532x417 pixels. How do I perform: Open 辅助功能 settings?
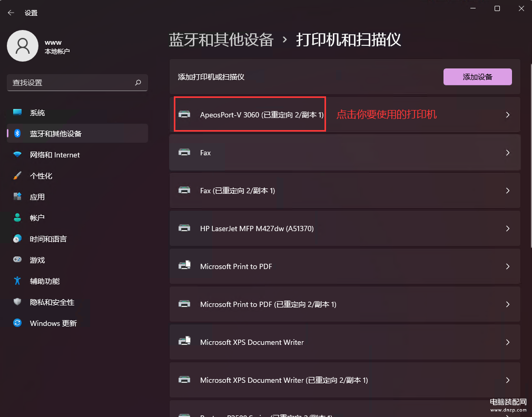point(77,281)
